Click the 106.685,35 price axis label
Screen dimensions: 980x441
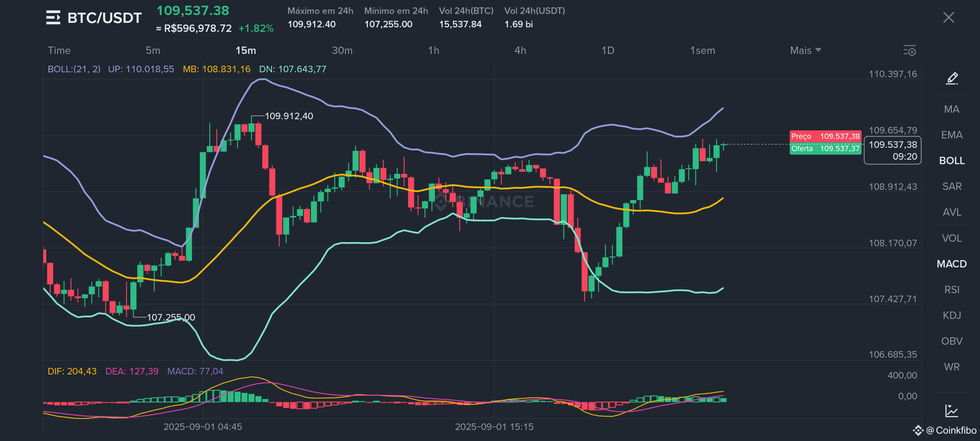(893, 354)
